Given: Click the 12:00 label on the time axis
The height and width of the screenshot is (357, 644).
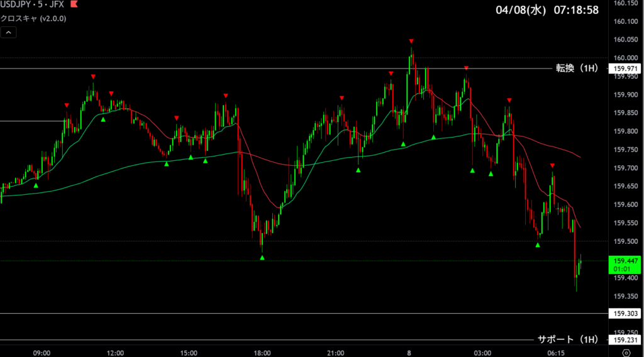Looking at the screenshot, I should click(116, 353).
